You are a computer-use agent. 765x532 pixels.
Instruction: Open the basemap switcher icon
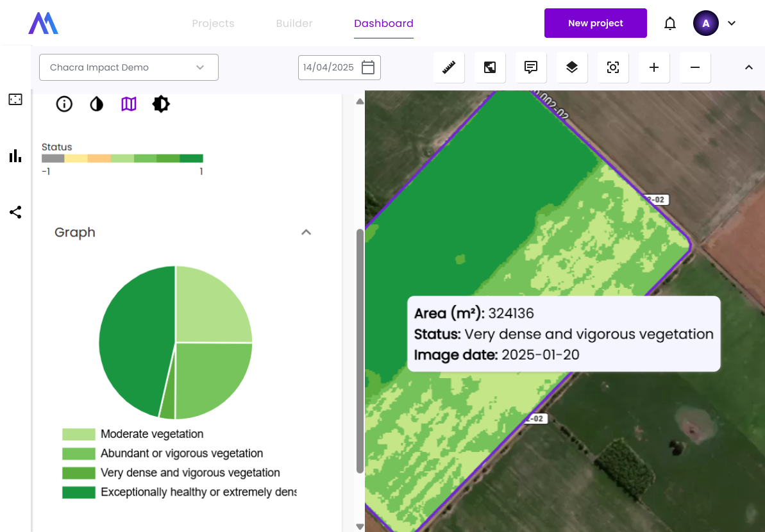pyautogui.click(x=490, y=67)
